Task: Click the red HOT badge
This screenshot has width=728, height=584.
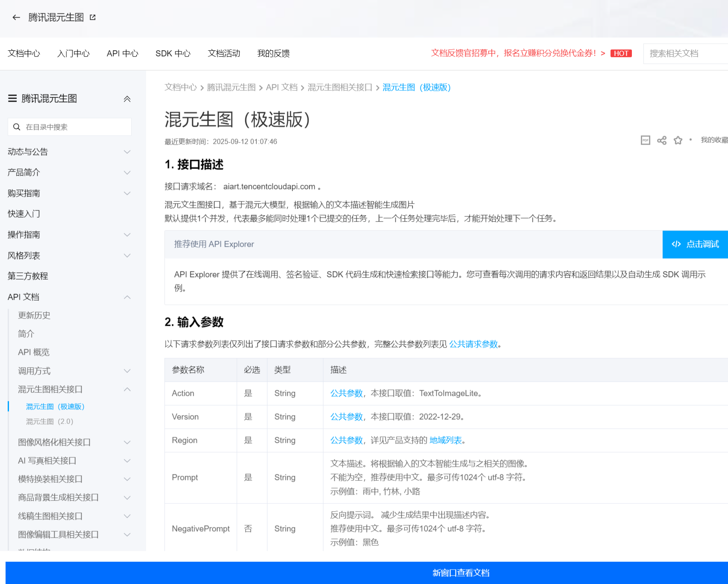Action: 621,53
